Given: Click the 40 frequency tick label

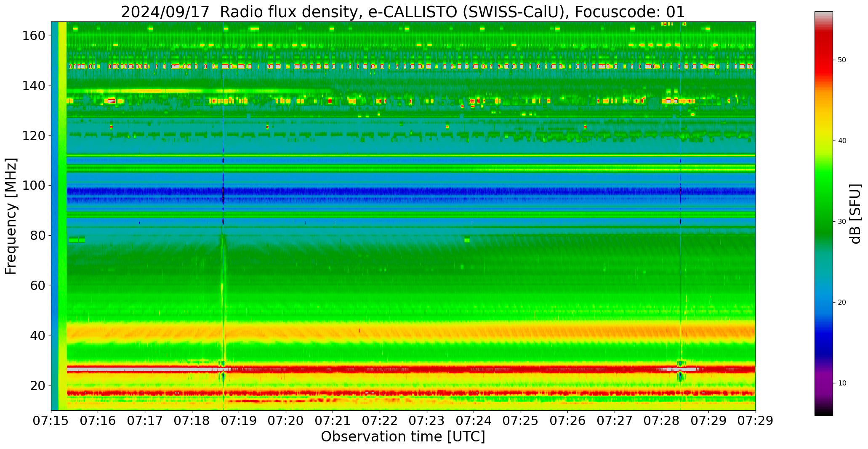Looking at the screenshot, I should [38, 335].
